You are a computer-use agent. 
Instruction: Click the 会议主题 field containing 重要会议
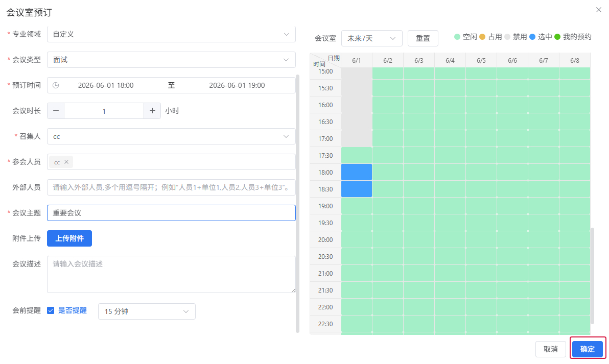[x=171, y=213]
